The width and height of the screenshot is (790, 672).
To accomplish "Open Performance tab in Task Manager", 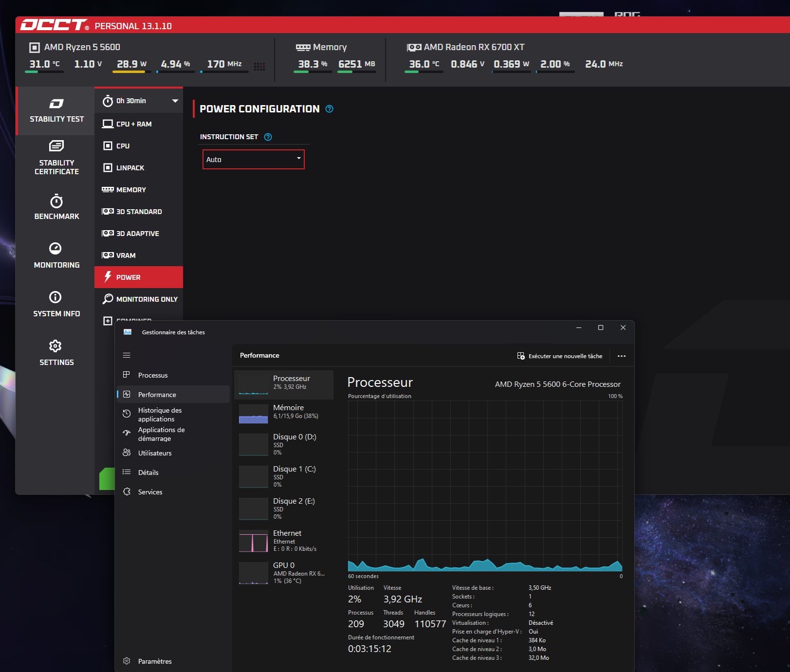I will pyautogui.click(x=173, y=395).
